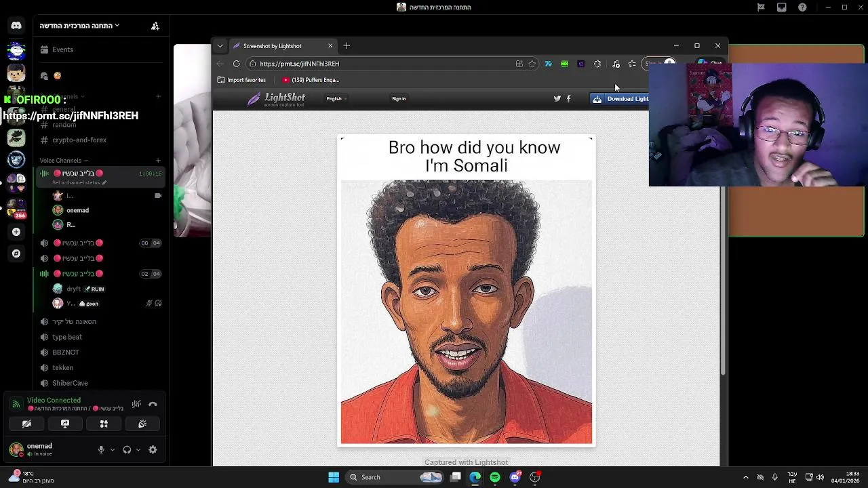Open Discord direct messages home icon
The image size is (868, 488).
point(16,26)
